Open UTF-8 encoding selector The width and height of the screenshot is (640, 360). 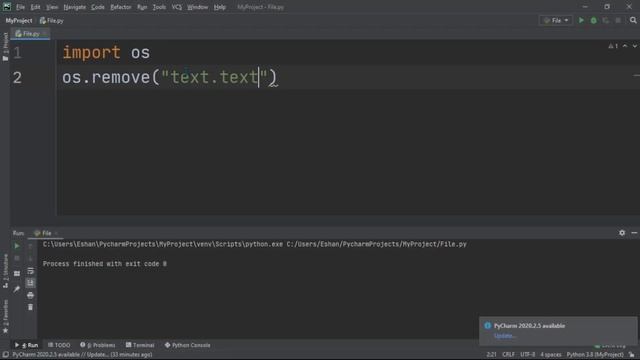528,355
